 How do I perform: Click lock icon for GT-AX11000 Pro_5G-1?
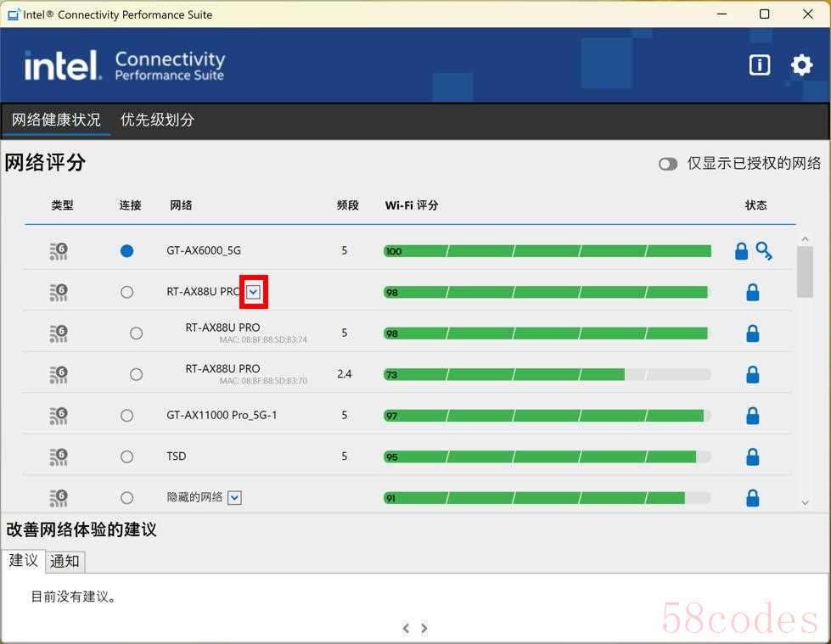tap(753, 416)
